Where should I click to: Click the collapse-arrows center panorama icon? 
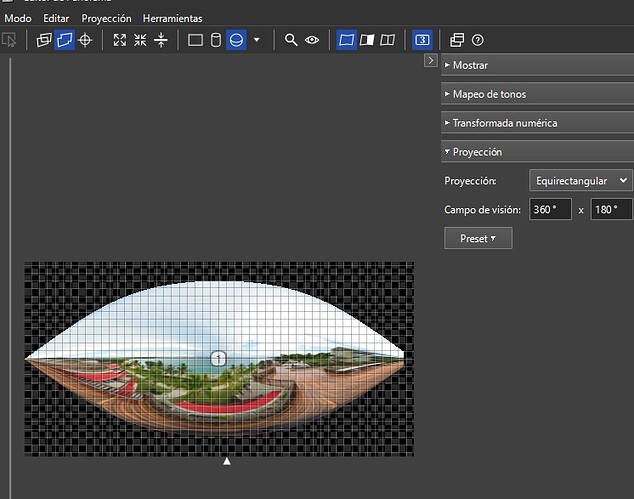pos(140,40)
